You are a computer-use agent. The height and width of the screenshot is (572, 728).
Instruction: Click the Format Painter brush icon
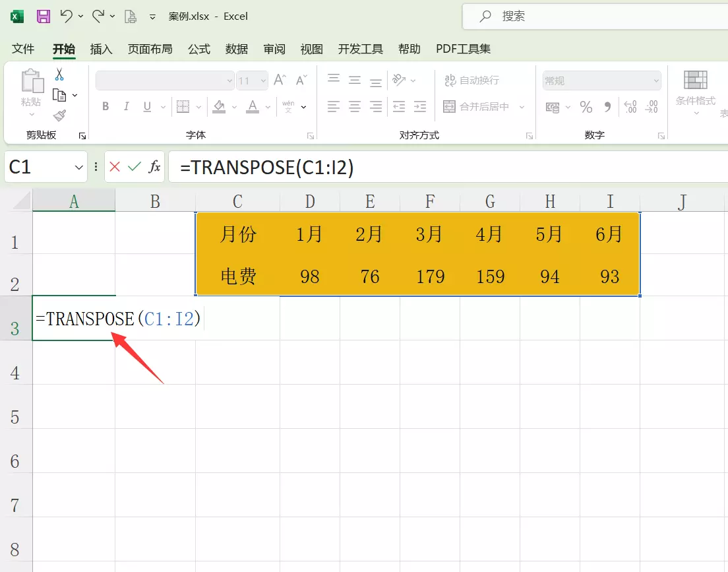[59, 115]
